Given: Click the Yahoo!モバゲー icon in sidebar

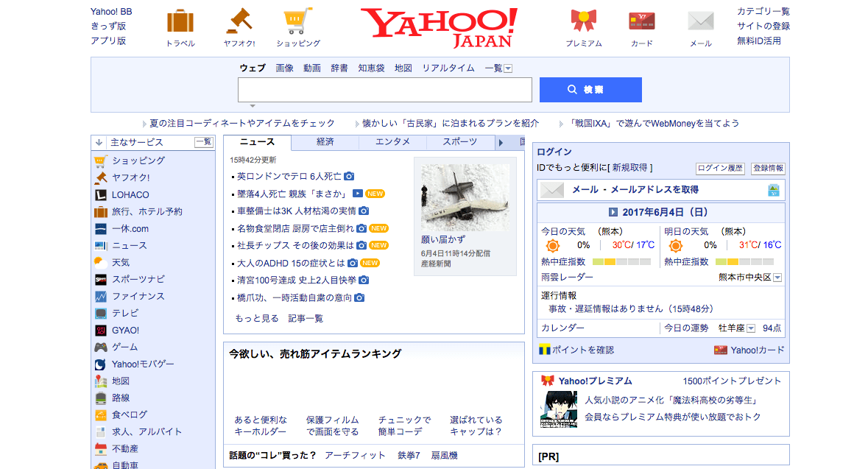Looking at the screenshot, I should [101, 364].
